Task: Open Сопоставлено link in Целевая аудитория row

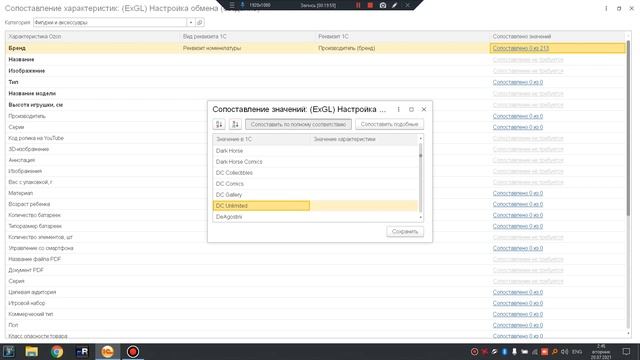Action: pos(518,292)
